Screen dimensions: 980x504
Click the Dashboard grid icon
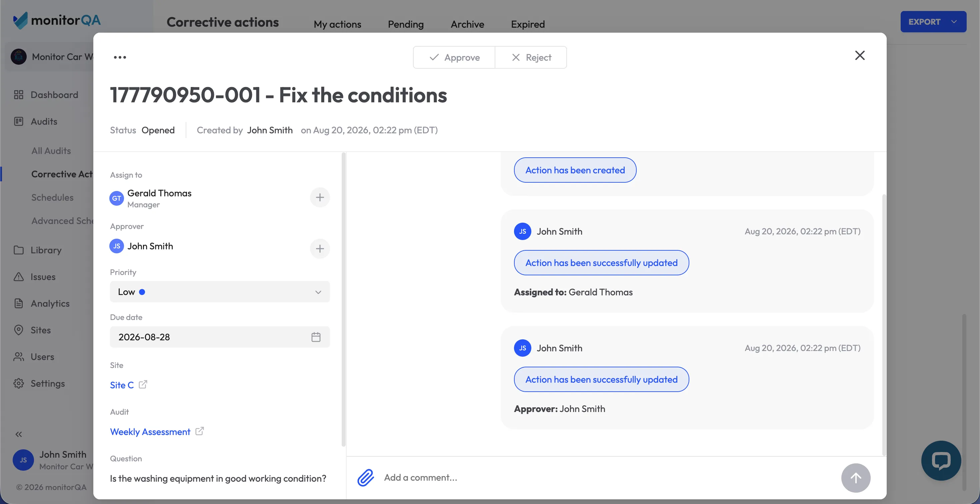19,95
